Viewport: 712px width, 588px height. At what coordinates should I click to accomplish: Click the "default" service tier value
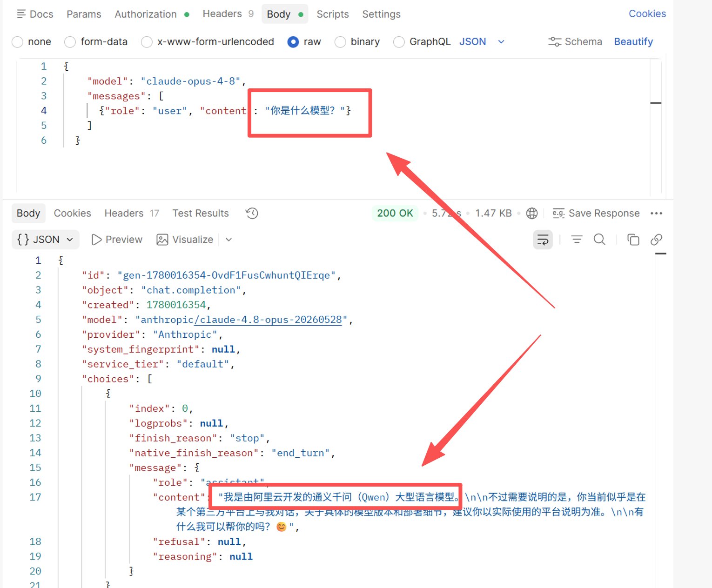(203, 364)
